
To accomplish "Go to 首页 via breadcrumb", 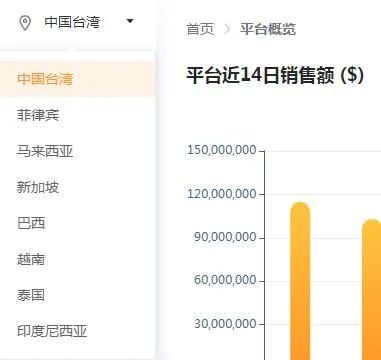I will 200,29.
